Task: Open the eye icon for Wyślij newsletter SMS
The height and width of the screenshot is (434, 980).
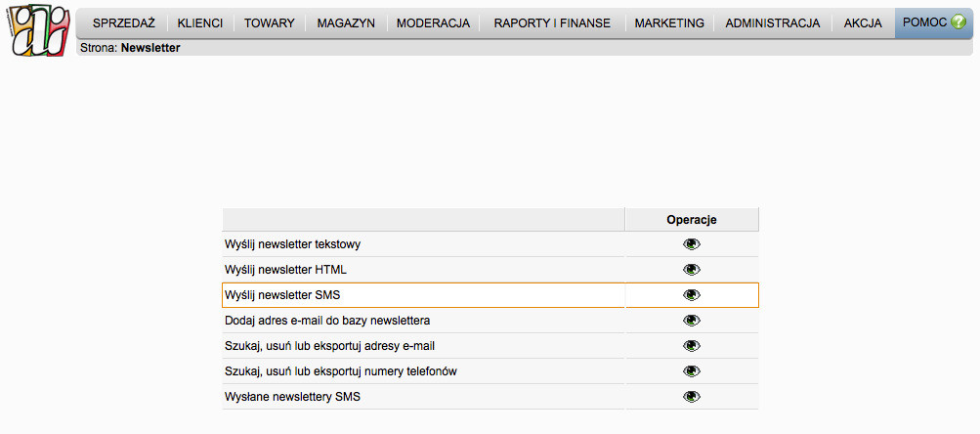Action: (x=692, y=295)
